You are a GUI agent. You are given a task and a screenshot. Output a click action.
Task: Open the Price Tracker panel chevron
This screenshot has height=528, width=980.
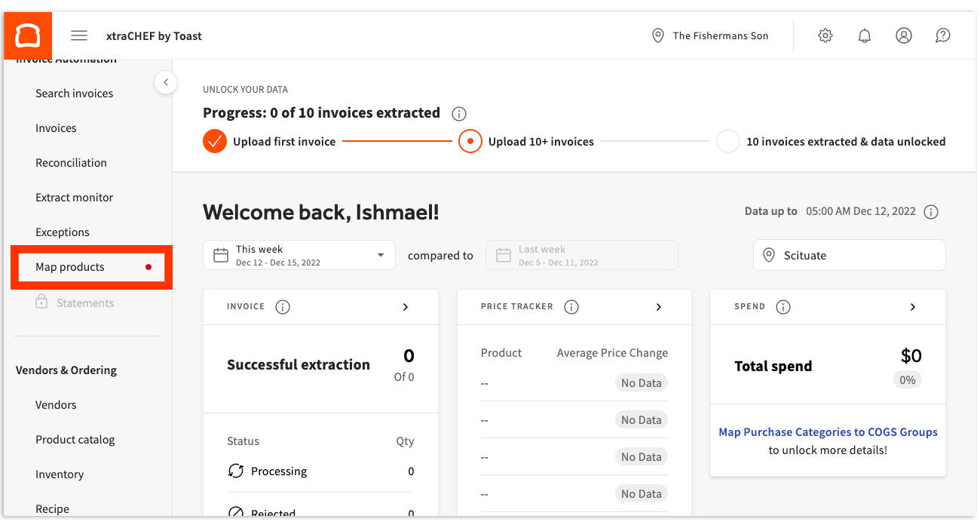pos(658,307)
